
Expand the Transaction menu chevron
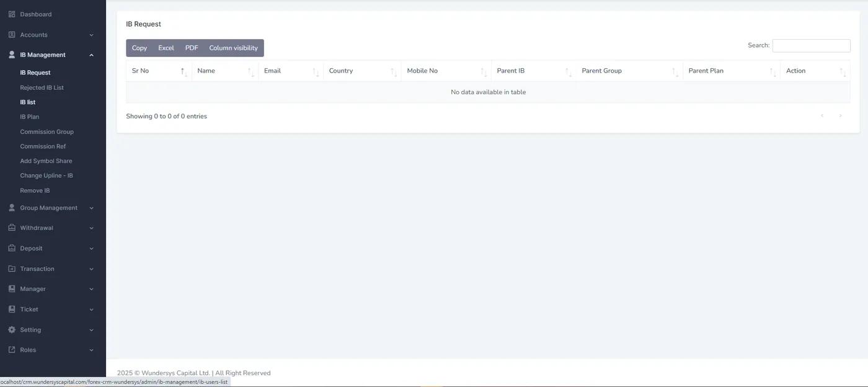[91, 269]
